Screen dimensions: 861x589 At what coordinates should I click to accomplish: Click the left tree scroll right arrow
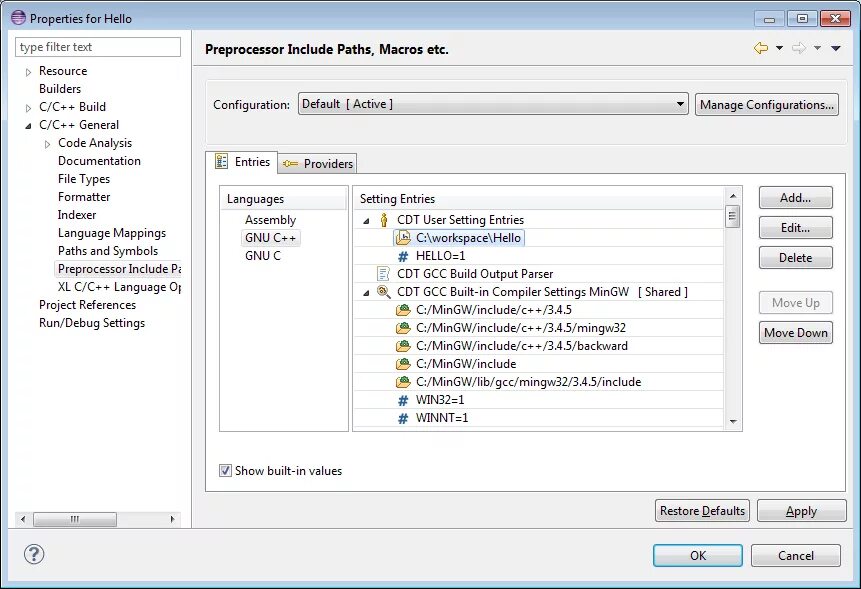172,519
